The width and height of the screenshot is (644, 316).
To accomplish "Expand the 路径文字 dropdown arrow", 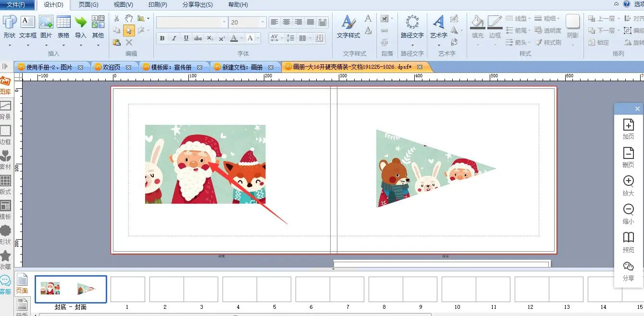I will click(x=412, y=46).
